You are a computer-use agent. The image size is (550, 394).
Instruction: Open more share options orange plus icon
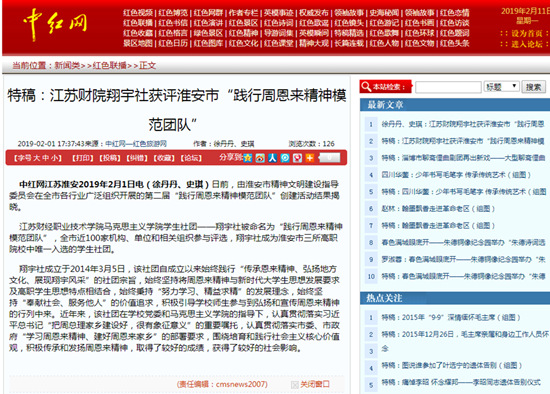click(x=310, y=158)
